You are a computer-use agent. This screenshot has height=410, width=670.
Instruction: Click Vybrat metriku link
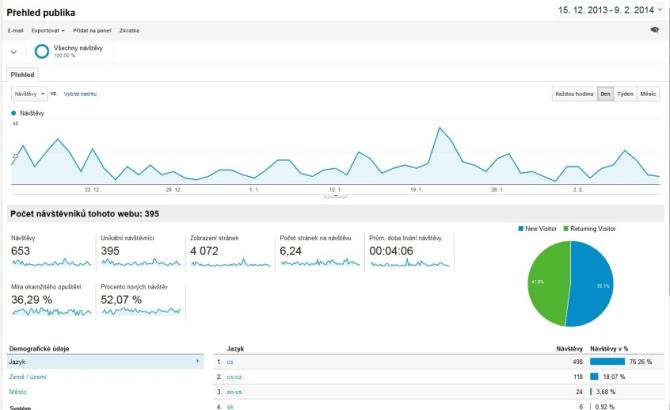tap(81, 93)
